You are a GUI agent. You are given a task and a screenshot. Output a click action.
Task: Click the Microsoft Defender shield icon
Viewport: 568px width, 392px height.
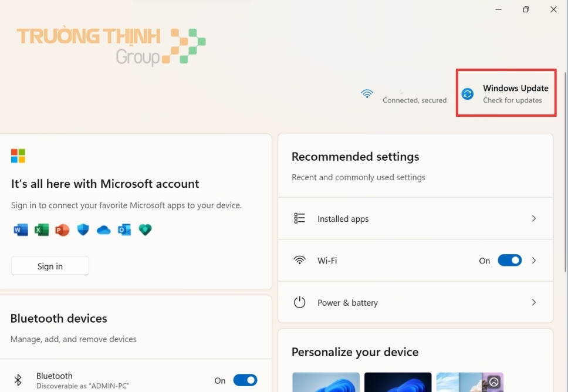pyautogui.click(x=83, y=230)
